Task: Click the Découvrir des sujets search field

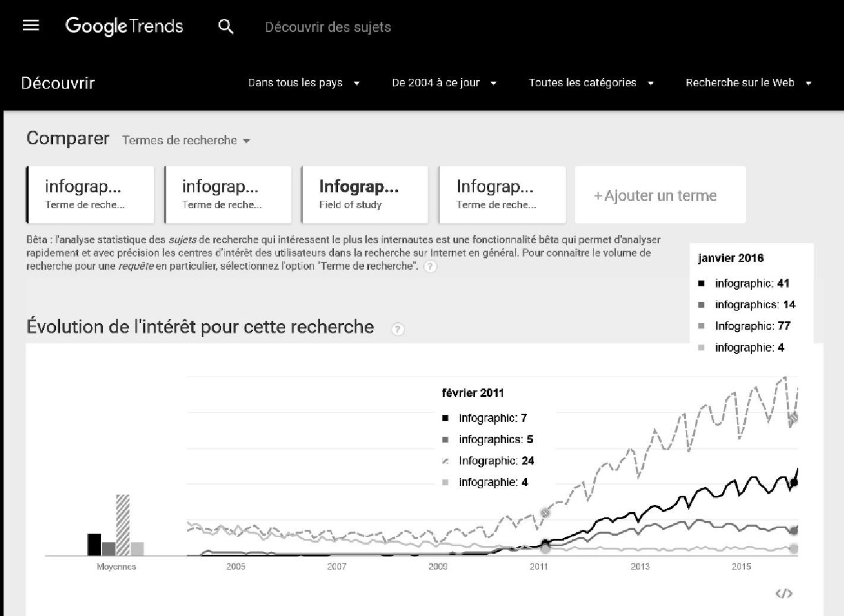Action: click(328, 27)
